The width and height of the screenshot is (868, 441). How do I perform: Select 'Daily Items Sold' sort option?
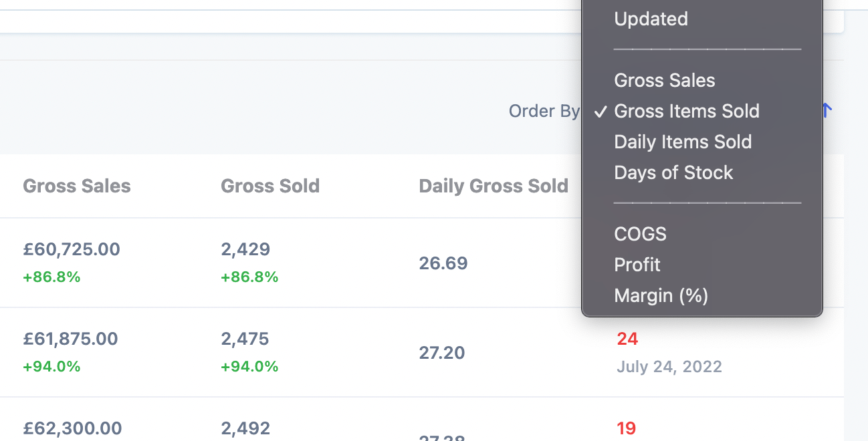point(683,142)
